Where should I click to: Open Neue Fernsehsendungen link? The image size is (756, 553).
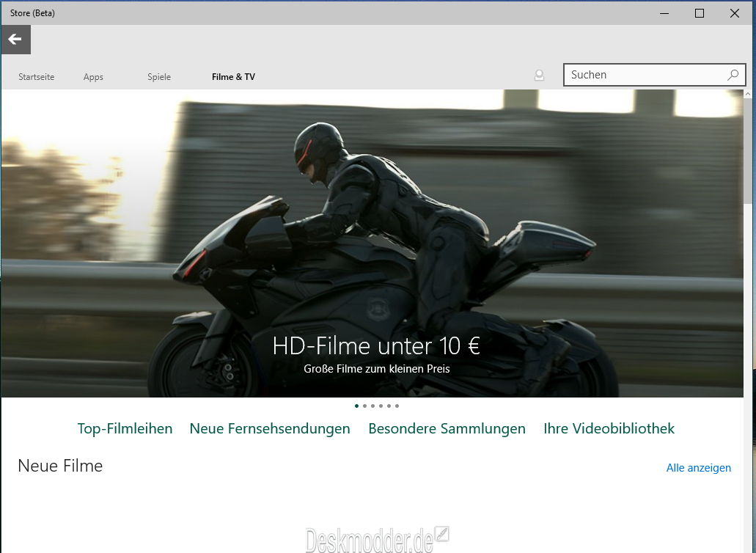270,428
